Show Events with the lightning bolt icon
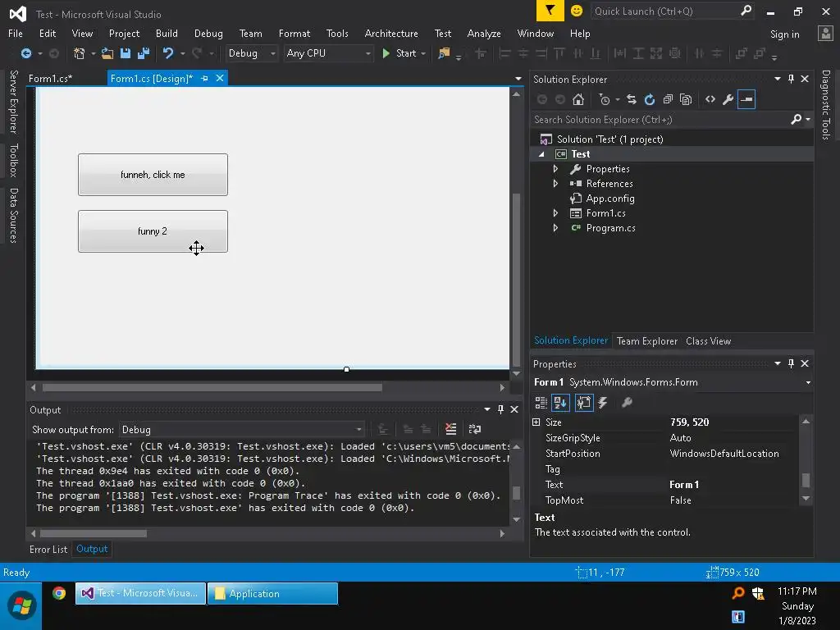 coord(603,402)
